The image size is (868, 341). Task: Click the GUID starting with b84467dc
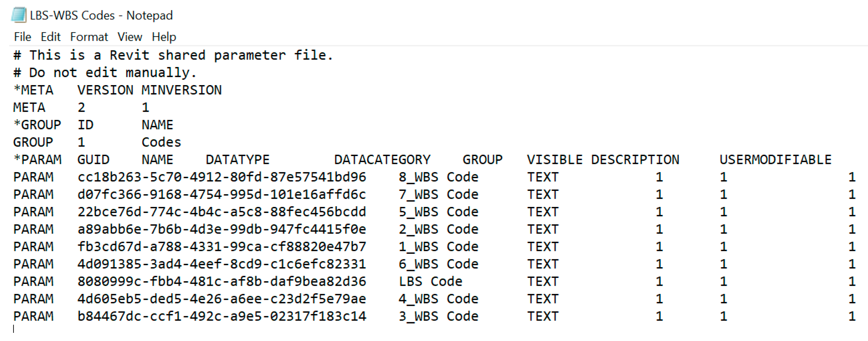pos(221,317)
